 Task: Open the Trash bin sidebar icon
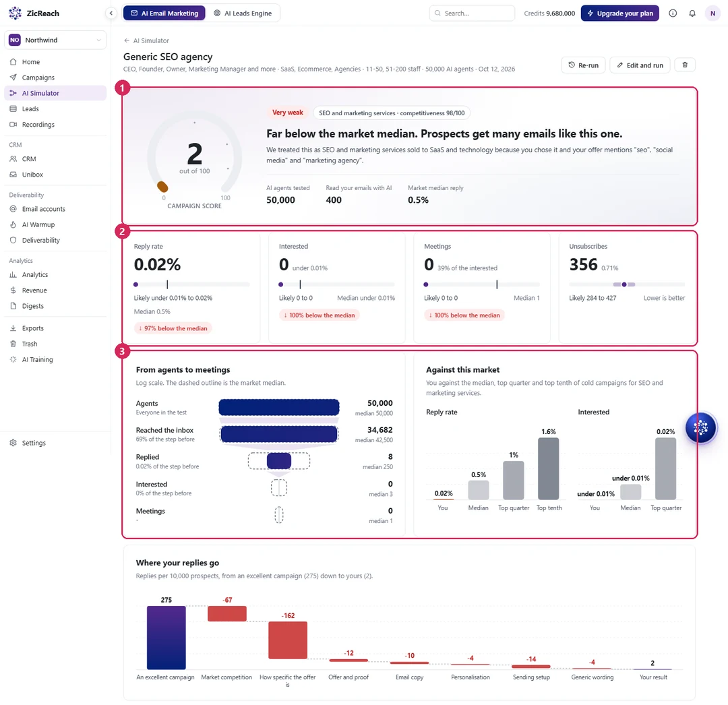pyautogui.click(x=13, y=344)
